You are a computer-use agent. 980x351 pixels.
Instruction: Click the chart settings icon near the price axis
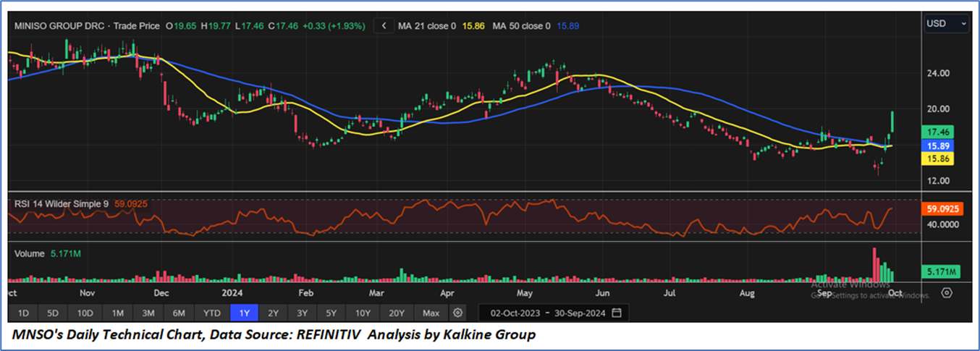point(947,292)
